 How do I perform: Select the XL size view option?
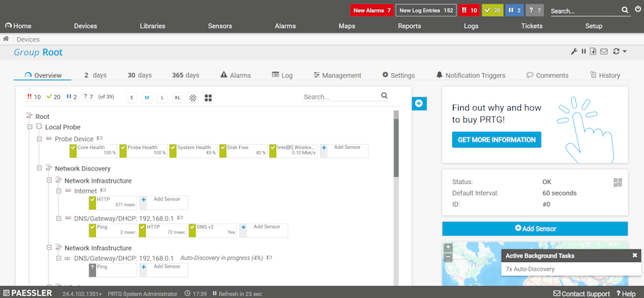[x=177, y=97]
